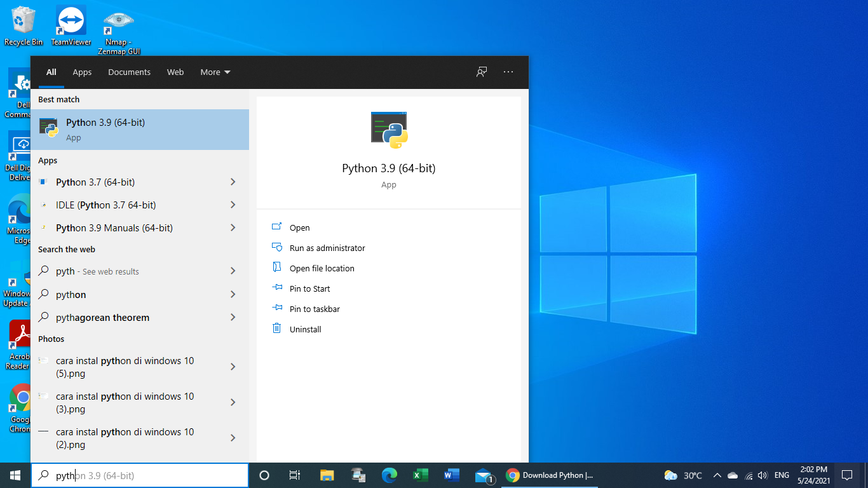Open Excel from the taskbar

[x=420, y=475]
